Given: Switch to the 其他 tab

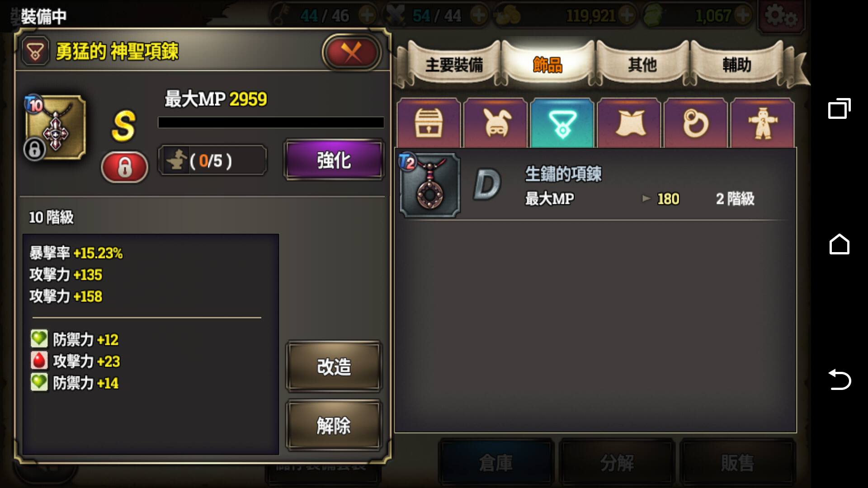Looking at the screenshot, I should click(x=642, y=65).
